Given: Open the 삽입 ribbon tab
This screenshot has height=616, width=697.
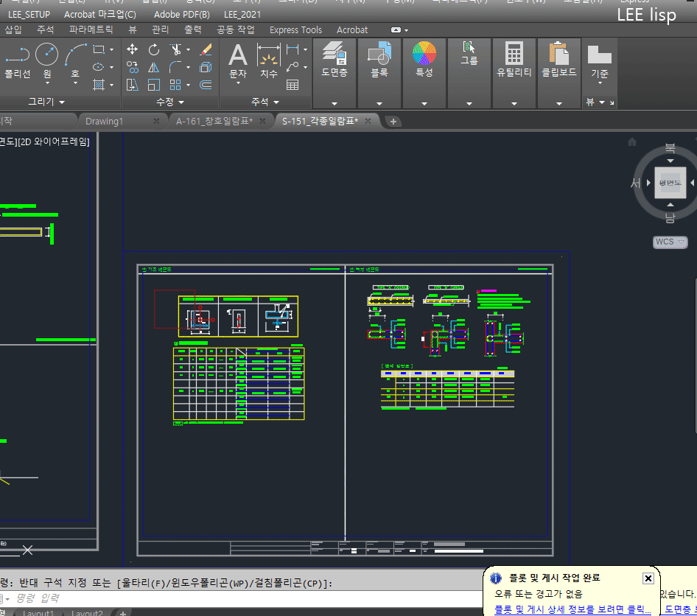Looking at the screenshot, I should point(13,29).
